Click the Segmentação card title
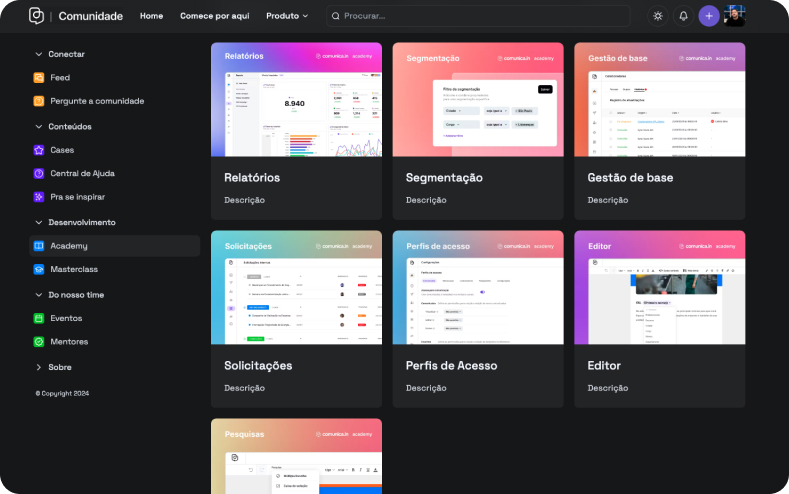 444,178
